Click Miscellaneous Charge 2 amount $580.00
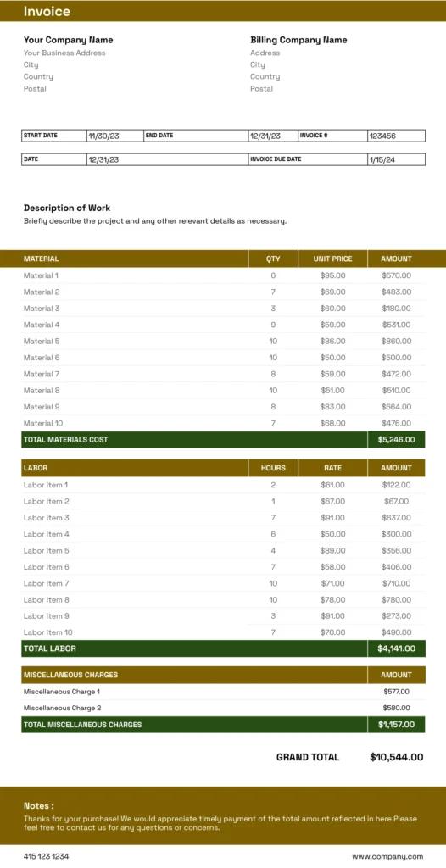 [x=396, y=708]
